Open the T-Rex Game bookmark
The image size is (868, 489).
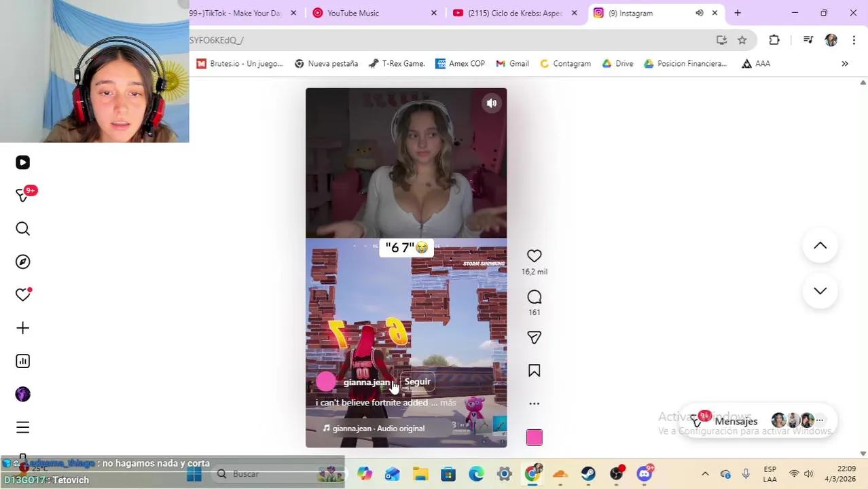(x=397, y=63)
